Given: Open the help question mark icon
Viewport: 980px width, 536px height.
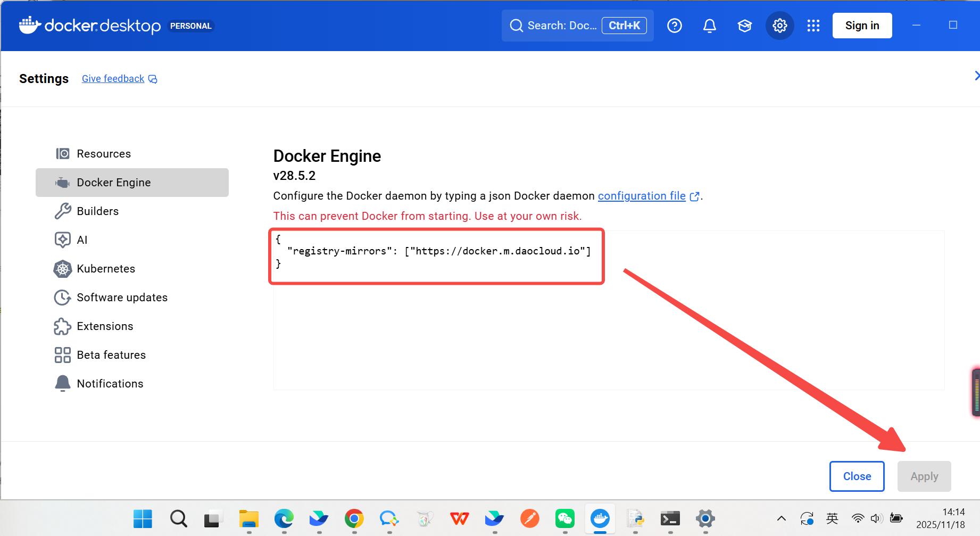Looking at the screenshot, I should [x=675, y=26].
